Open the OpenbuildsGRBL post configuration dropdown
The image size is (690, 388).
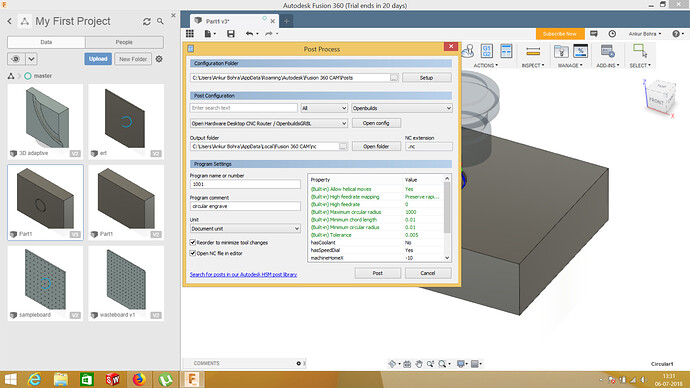click(269, 123)
